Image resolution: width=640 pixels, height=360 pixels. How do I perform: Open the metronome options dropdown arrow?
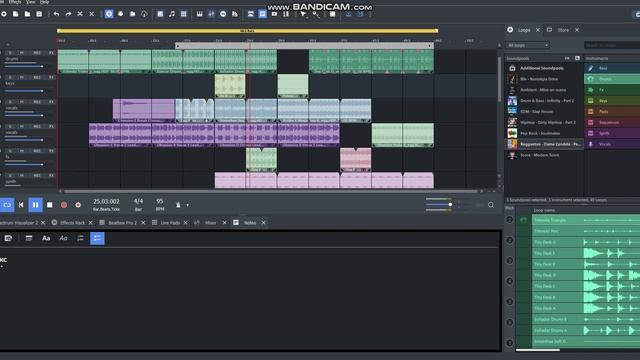pos(187,205)
